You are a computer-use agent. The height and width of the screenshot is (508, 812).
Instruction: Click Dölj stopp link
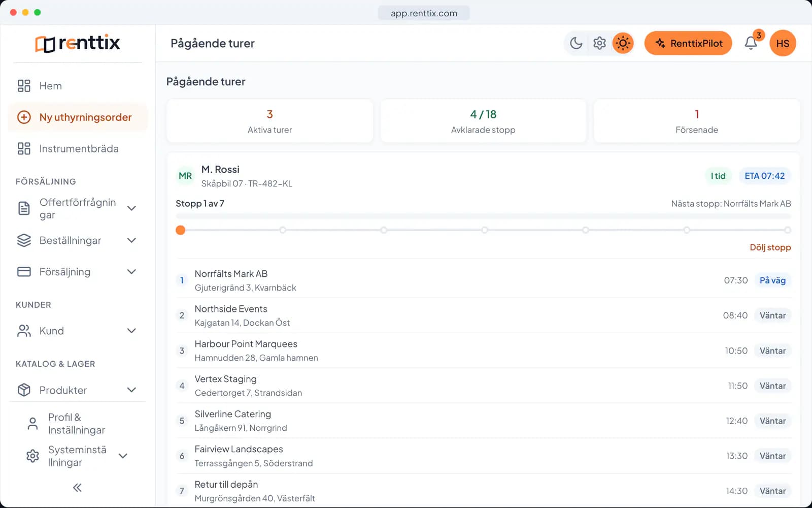pos(770,247)
